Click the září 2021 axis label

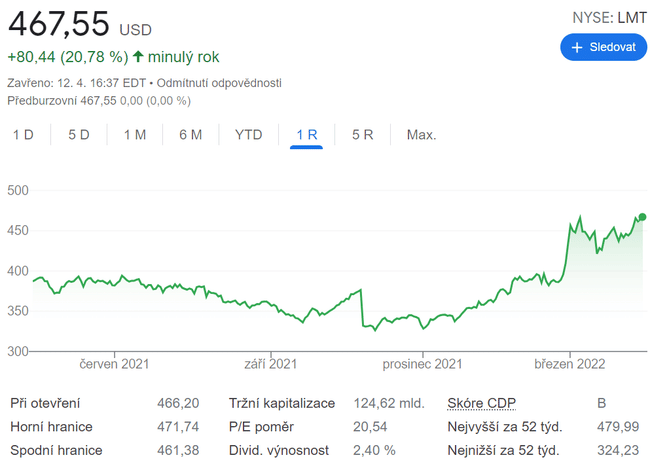(x=270, y=365)
